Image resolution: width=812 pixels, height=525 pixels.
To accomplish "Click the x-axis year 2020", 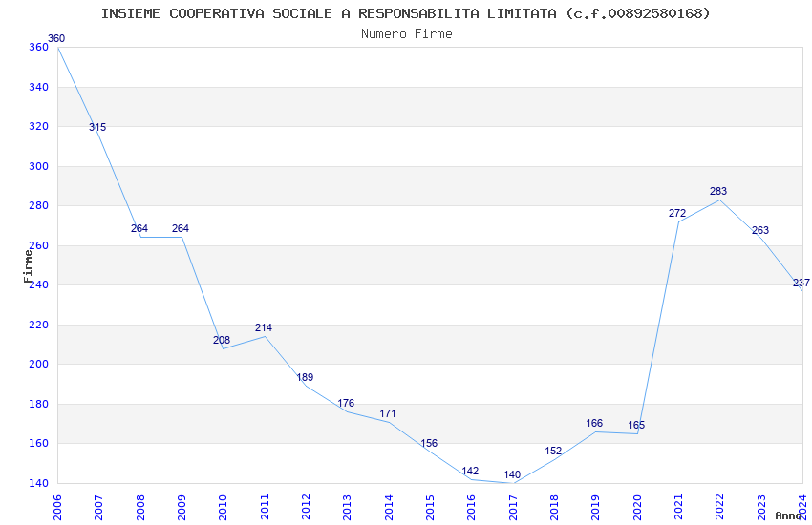I will pyautogui.click(x=637, y=507).
